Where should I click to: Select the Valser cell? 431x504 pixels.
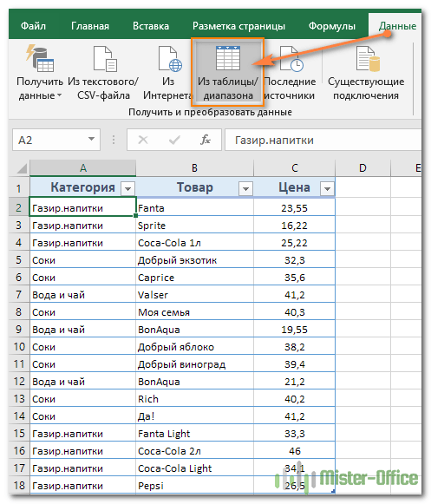coord(194,295)
